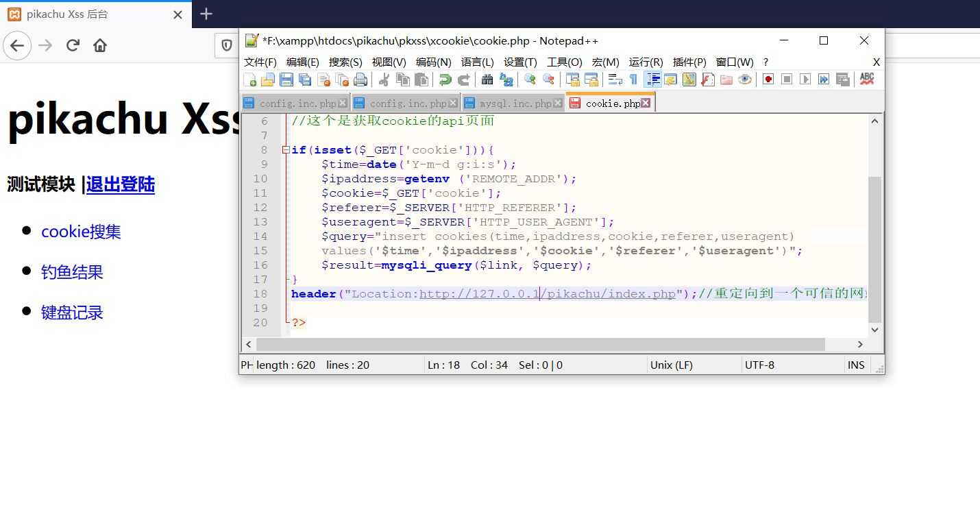The height and width of the screenshot is (525, 980).
Task: Toggle word wrap in the toolbar
Action: click(x=615, y=80)
